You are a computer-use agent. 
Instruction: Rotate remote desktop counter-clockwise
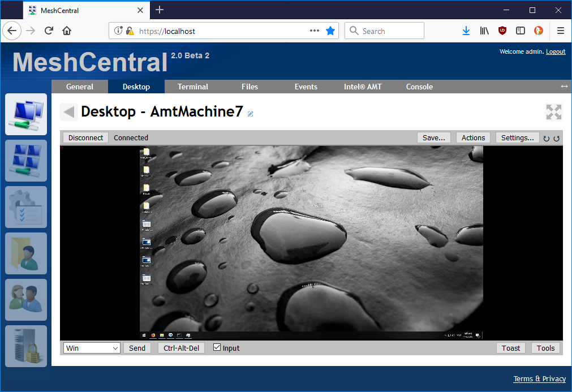coord(556,138)
